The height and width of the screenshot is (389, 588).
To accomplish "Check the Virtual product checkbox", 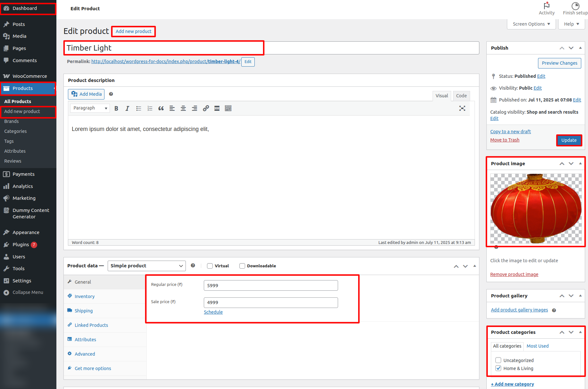I will coord(210,266).
